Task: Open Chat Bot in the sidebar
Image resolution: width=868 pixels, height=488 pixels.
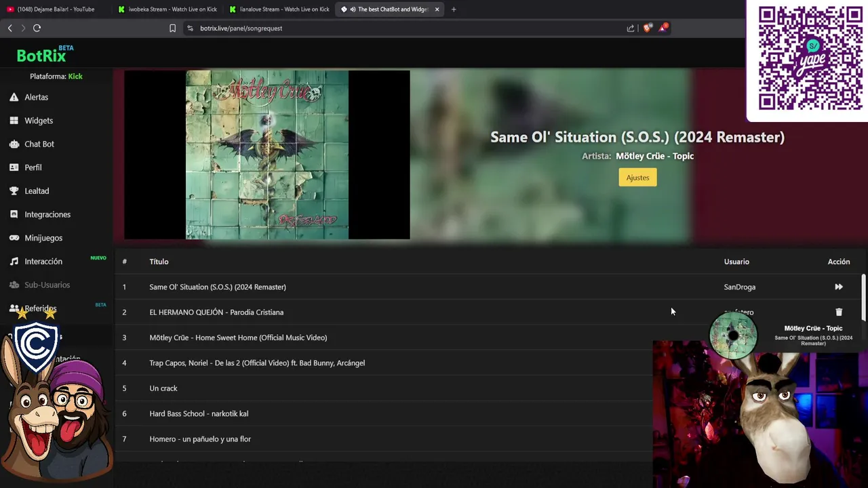Action: pos(39,144)
